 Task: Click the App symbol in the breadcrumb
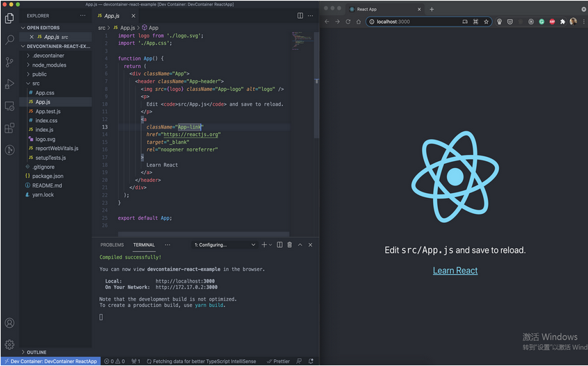coord(150,28)
